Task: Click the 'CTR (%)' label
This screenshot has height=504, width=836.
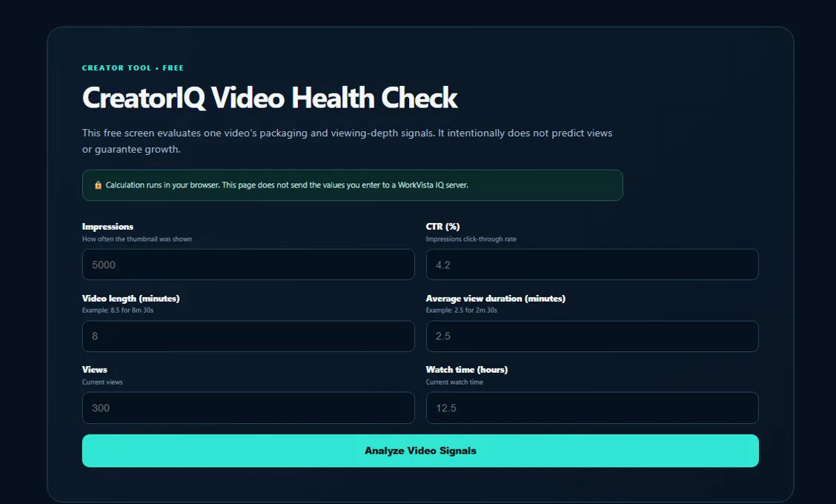Action: click(x=442, y=227)
